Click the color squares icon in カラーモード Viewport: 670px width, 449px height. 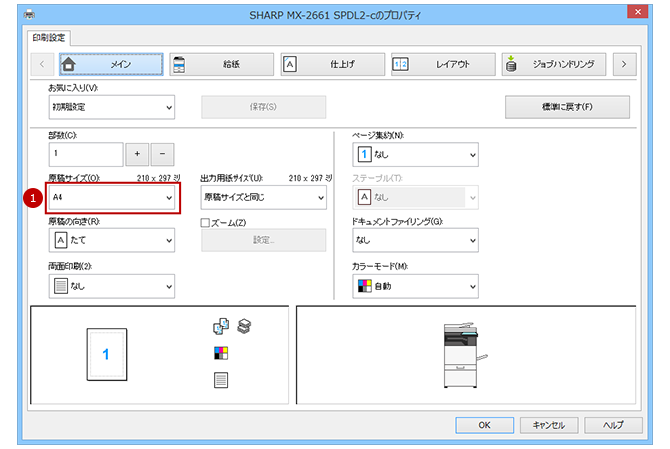pyautogui.click(x=364, y=286)
